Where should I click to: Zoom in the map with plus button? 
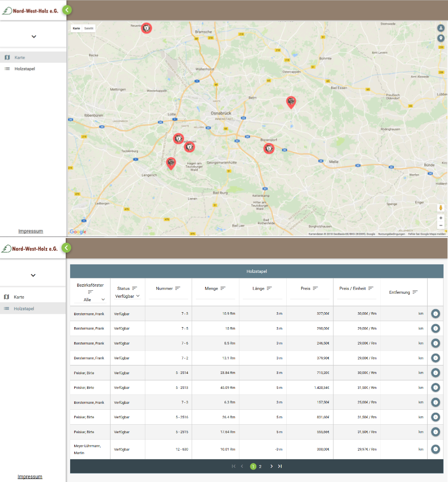tap(441, 218)
